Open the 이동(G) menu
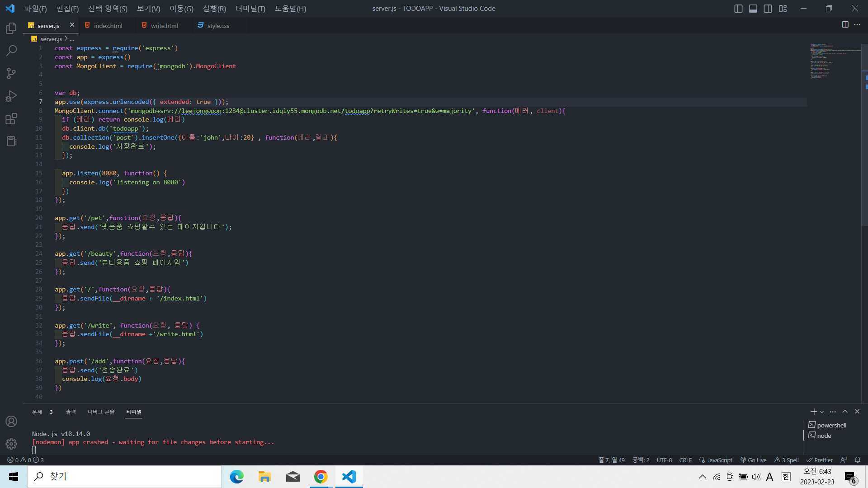Screen dimensions: 868x488 tap(181, 9)
